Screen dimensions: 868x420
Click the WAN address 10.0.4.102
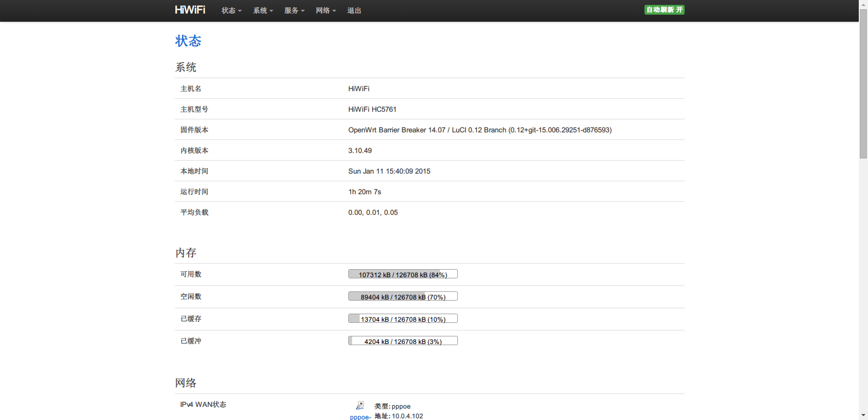[x=407, y=416]
